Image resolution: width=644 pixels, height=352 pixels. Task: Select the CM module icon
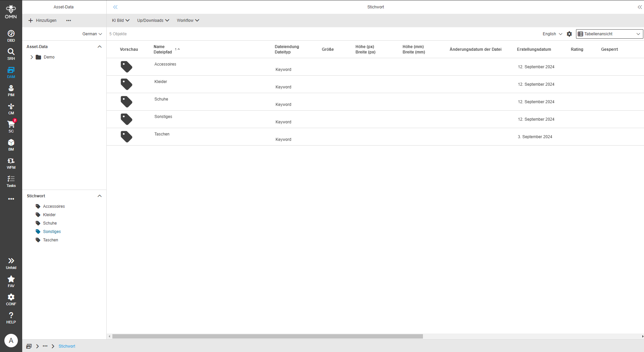pyautogui.click(x=11, y=108)
